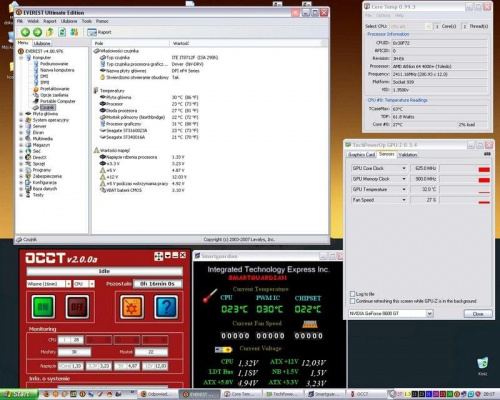The height and width of the screenshot is (400, 500).
Task: Open the Raport toolbar button in EVEREST
Action: 99,32
